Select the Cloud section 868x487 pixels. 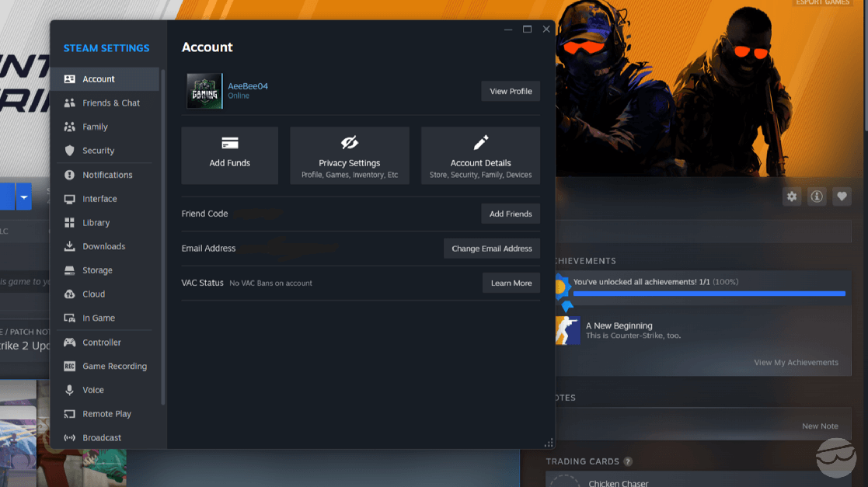tap(105, 294)
